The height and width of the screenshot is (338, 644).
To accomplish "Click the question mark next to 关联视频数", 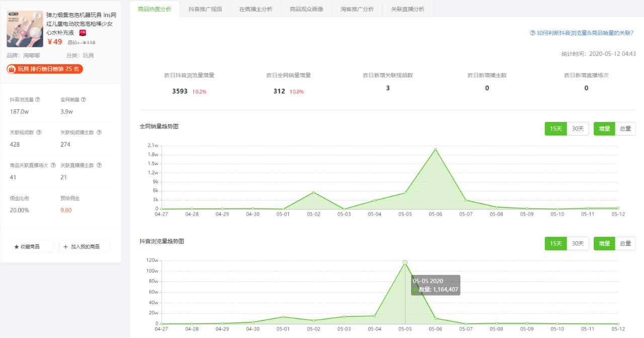I will [40, 132].
